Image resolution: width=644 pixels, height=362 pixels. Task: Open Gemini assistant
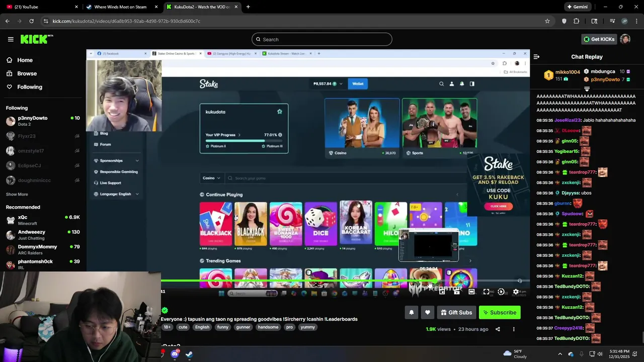click(x=577, y=7)
